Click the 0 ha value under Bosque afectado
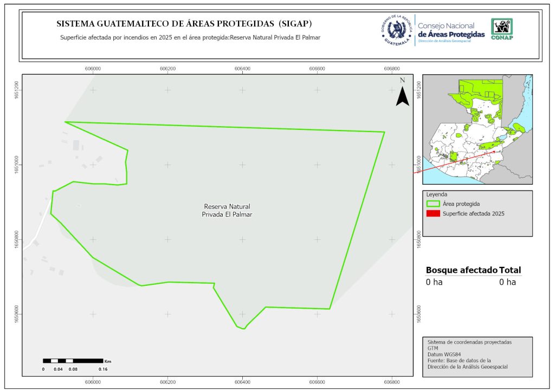The height and width of the screenshot is (392, 555). click(434, 282)
